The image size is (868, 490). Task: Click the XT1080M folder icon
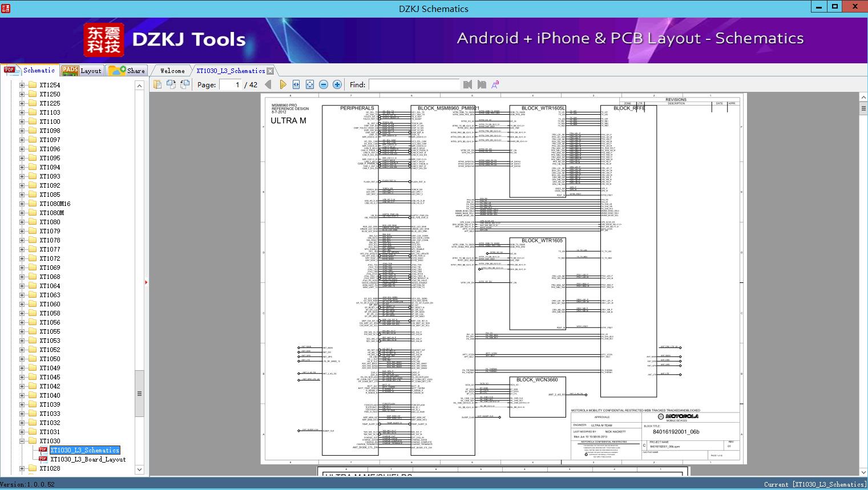pyautogui.click(x=33, y=213)
